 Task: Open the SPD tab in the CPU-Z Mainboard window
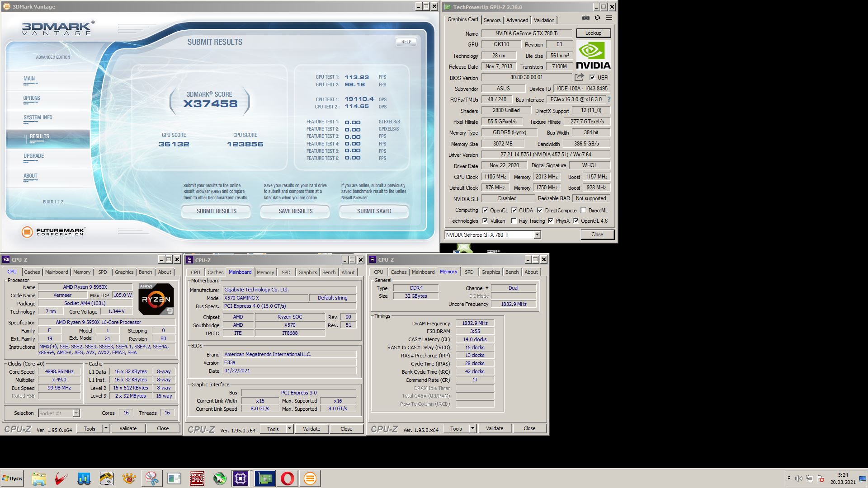tap(286, 272)
